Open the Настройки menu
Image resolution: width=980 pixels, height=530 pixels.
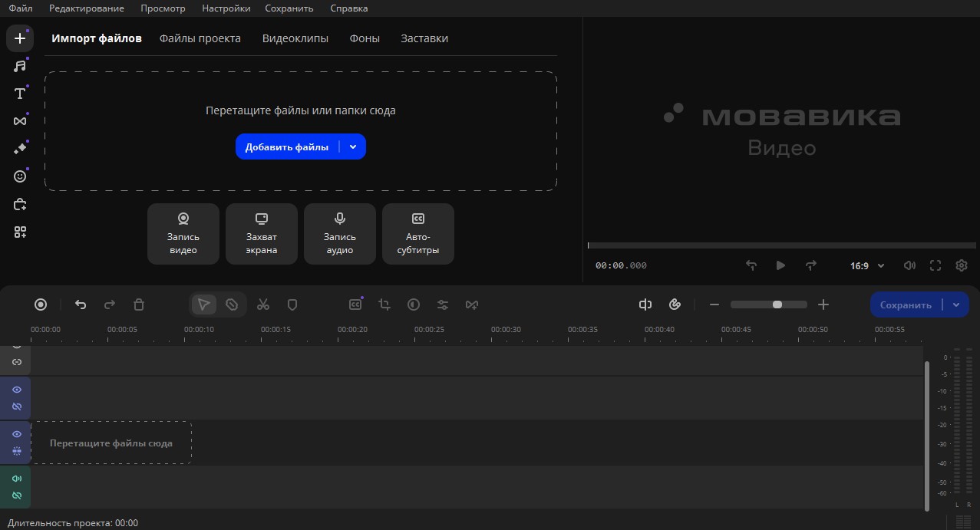[x=226, y=8]
